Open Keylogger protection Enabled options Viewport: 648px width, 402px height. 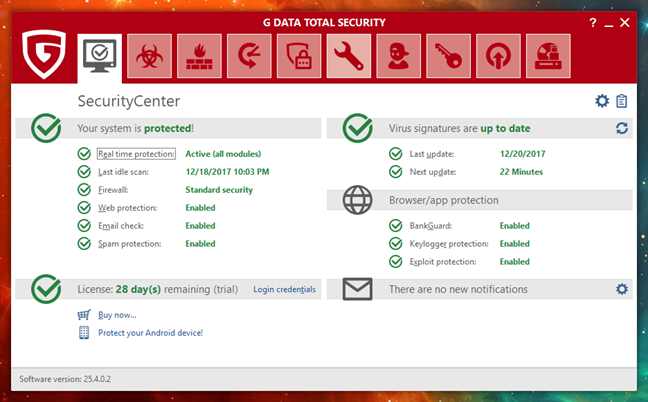coord(514,244)
